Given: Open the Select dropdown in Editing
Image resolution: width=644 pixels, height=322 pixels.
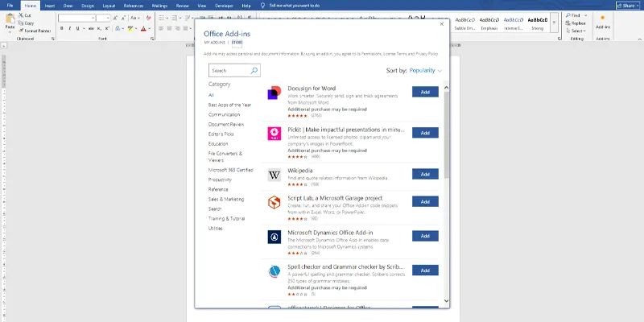Looking at the screenshot, I should (x=576, y=31).
